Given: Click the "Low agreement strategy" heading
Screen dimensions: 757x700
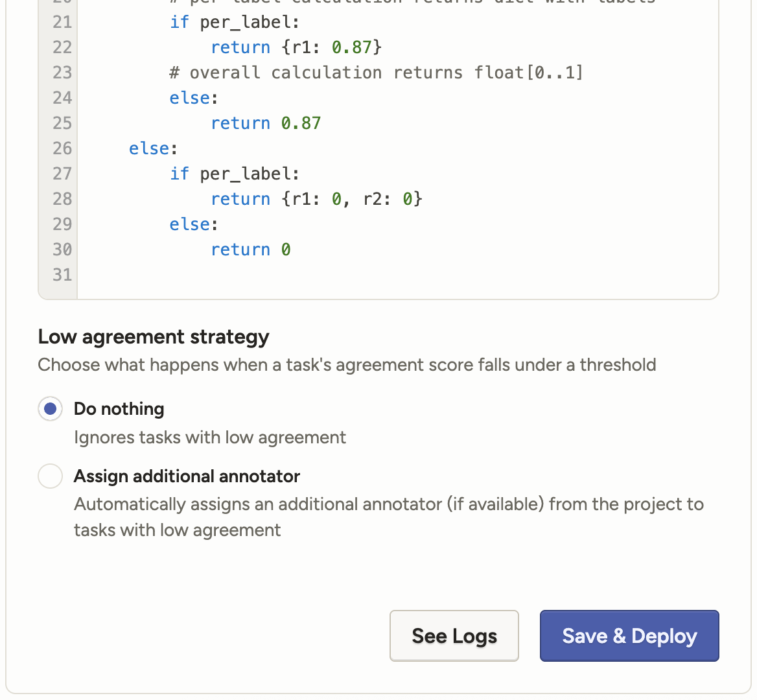Looking at the screenshot, I should tap(154, 337).
